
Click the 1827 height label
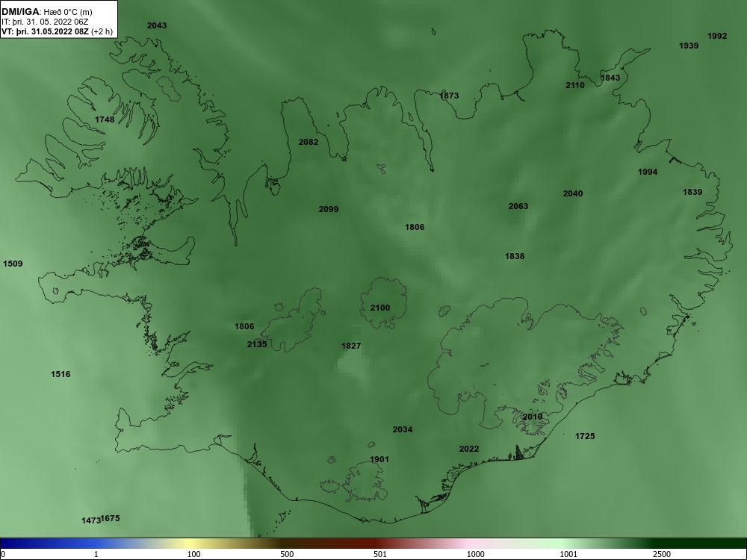pos(350,346)
